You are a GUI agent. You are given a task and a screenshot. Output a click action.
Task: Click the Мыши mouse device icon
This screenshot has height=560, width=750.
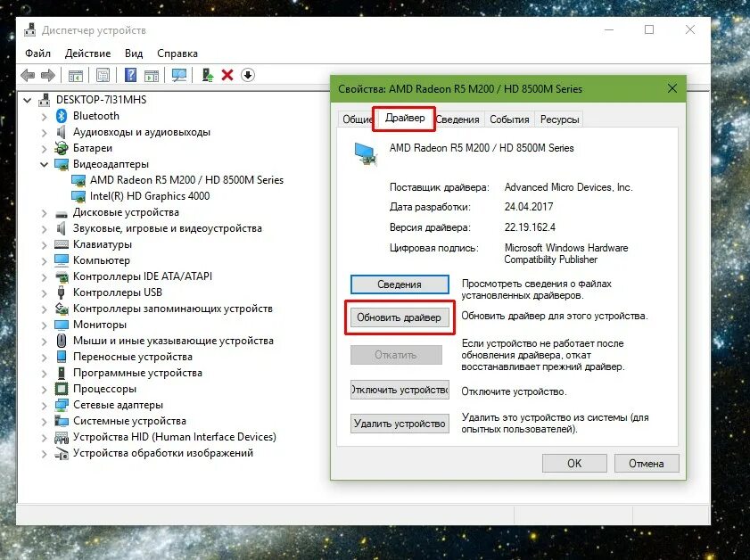[62, 341]
